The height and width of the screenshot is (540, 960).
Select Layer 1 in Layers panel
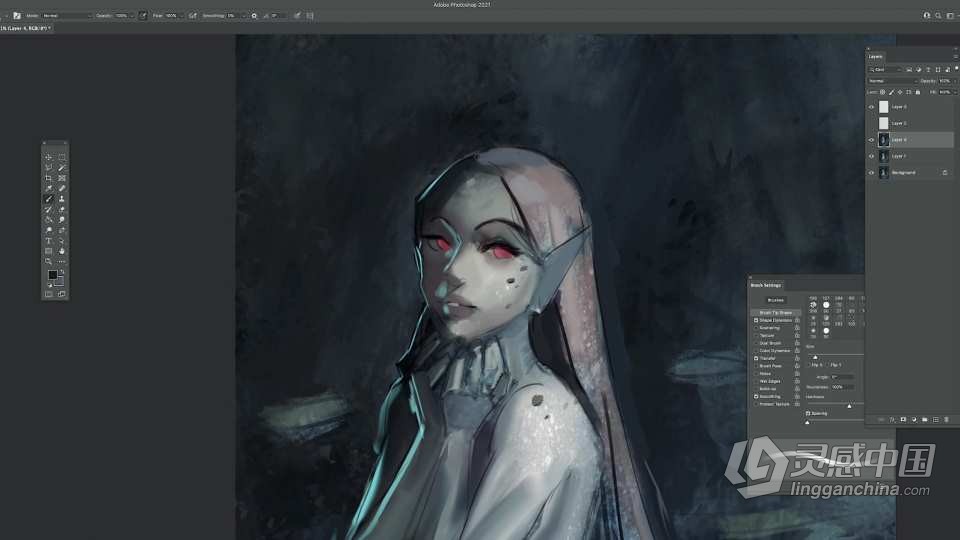tap(910, 156)
